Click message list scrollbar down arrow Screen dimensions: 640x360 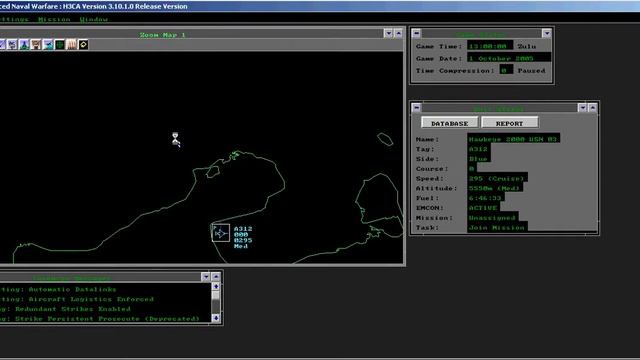216,318
